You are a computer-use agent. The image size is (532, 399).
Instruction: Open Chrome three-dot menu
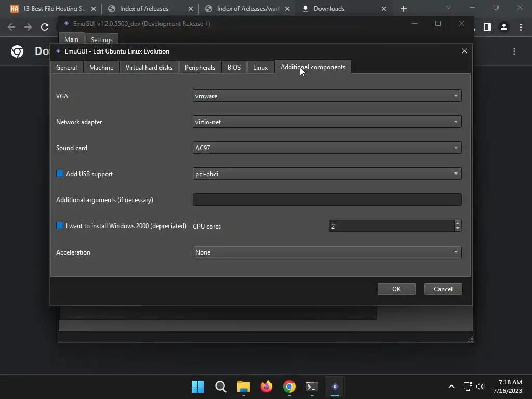[x=521, y=27]
